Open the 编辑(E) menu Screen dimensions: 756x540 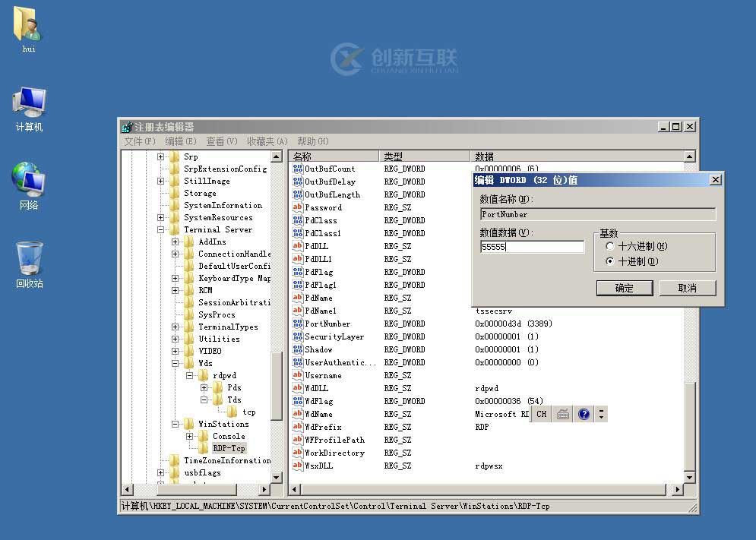click(x=181, y=141)
